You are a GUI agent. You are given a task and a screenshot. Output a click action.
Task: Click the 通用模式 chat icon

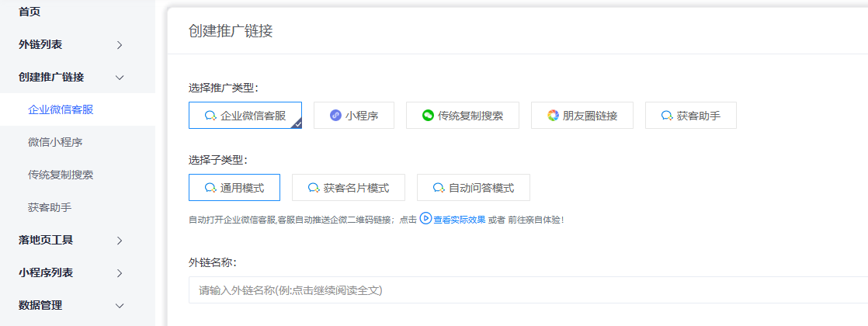[x=210, y=188]
